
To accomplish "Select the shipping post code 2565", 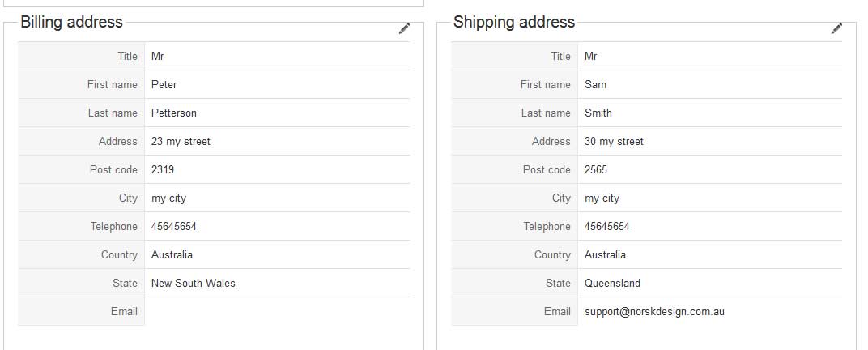I will 596,170.
